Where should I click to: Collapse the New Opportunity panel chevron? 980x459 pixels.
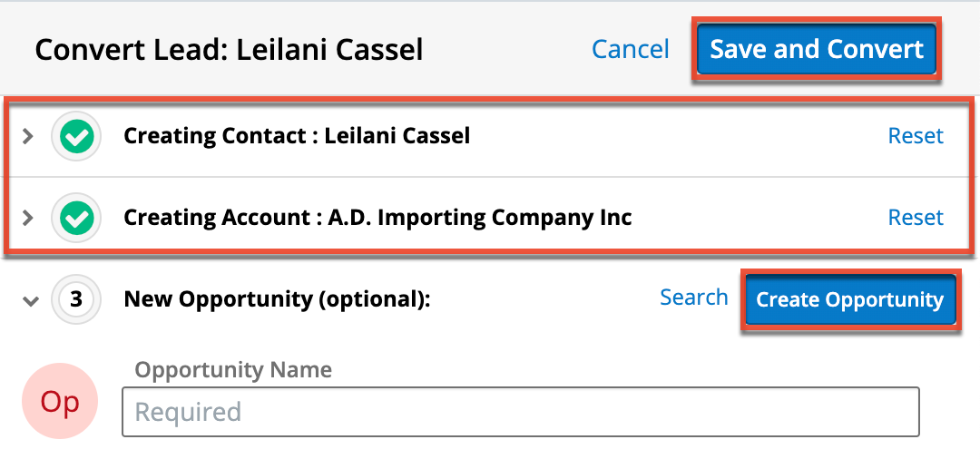[30, 300]
